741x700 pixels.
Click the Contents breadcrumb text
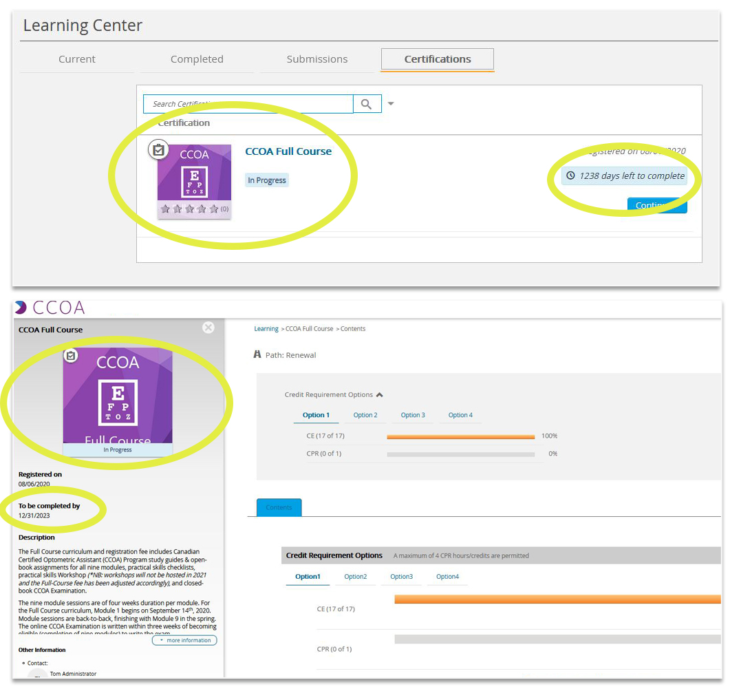353,329
